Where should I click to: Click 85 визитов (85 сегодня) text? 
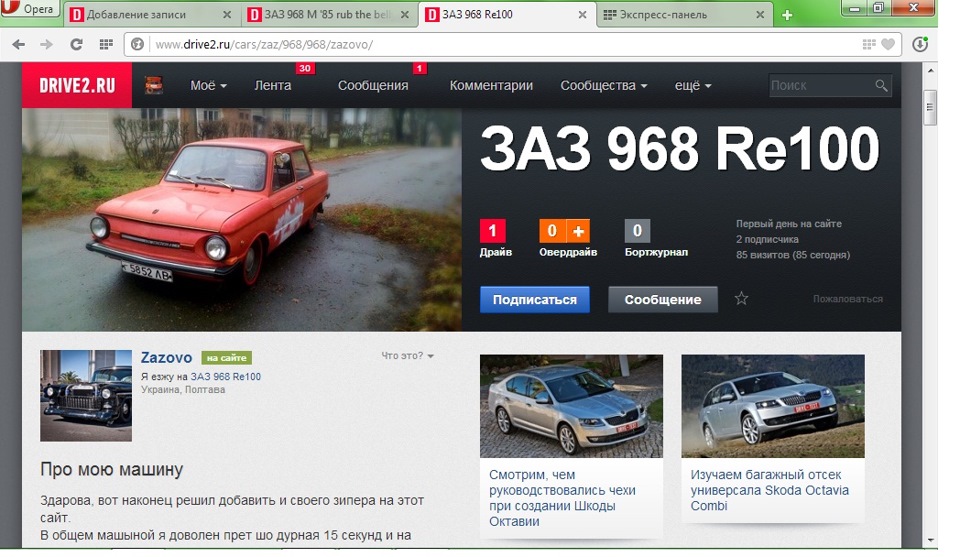click(x=793, y=255)
